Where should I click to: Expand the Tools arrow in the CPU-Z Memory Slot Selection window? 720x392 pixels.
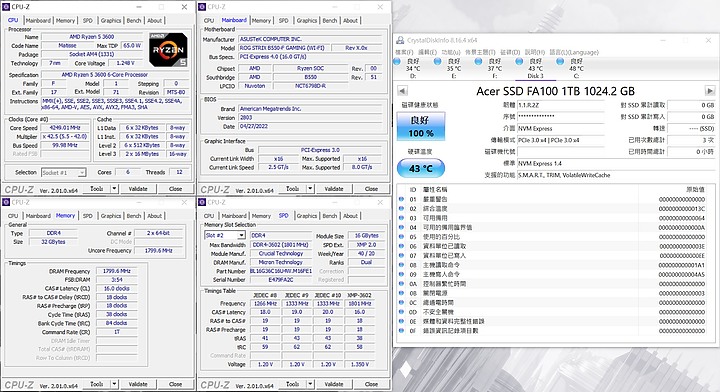pyautogui.click(x=310, y=384)
